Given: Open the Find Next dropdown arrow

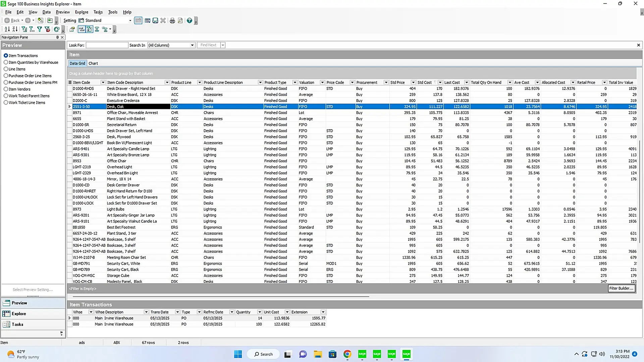Looking at the screenshot, I should pyautogui.click(x=223, y=45).
